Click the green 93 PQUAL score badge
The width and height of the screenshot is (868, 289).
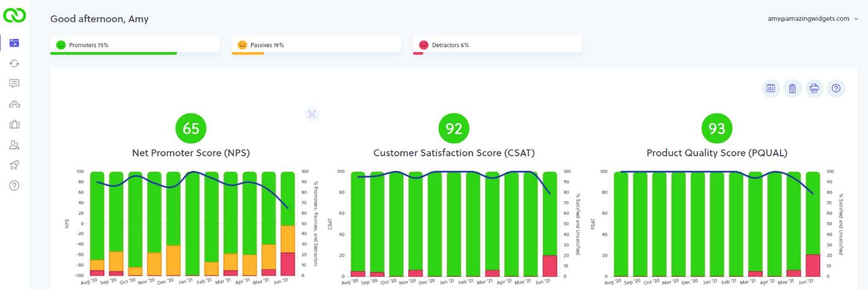717,129
